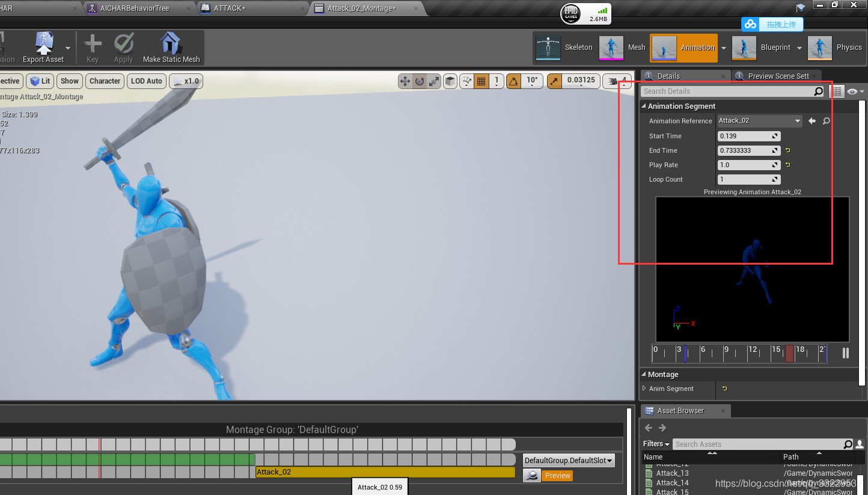868x495 pixels.
Task: Open the Show viewport menu
Action: (x=70, y=81)
